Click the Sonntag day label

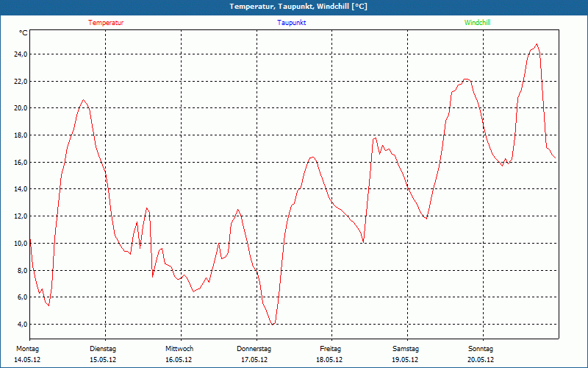pyautogui.click(x=481, y=349)
